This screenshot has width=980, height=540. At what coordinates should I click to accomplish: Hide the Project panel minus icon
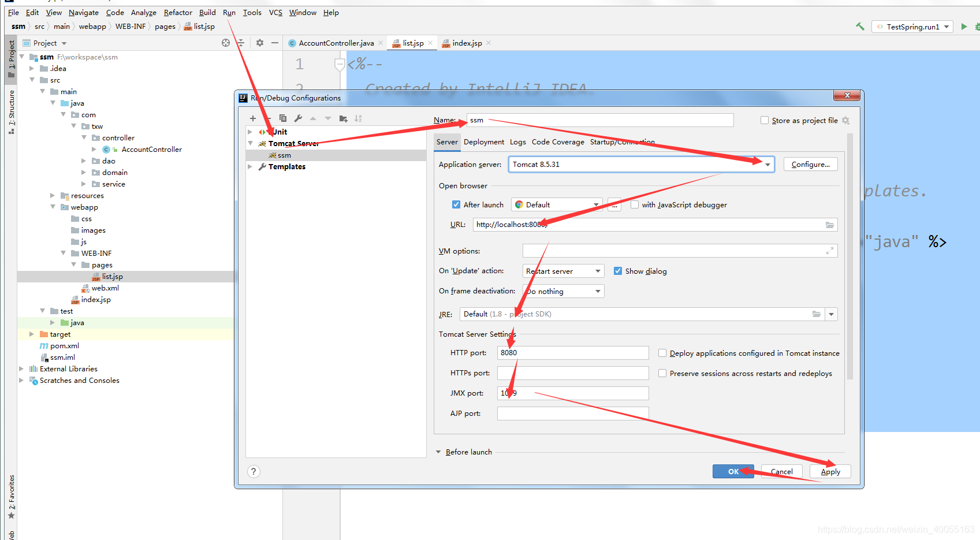click(275, 43)
